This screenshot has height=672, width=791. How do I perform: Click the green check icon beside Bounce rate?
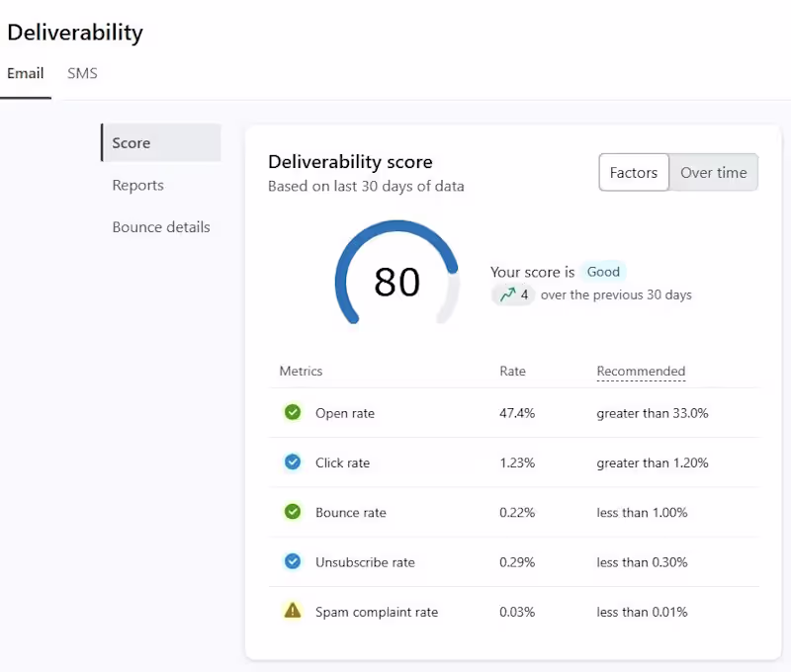tap(293, 512)
